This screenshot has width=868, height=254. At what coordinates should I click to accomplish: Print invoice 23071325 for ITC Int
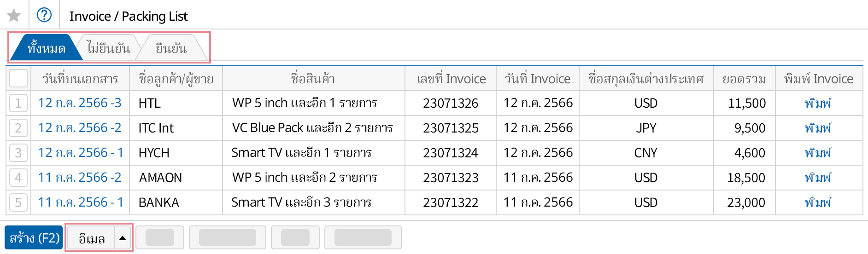coord(818,128)
